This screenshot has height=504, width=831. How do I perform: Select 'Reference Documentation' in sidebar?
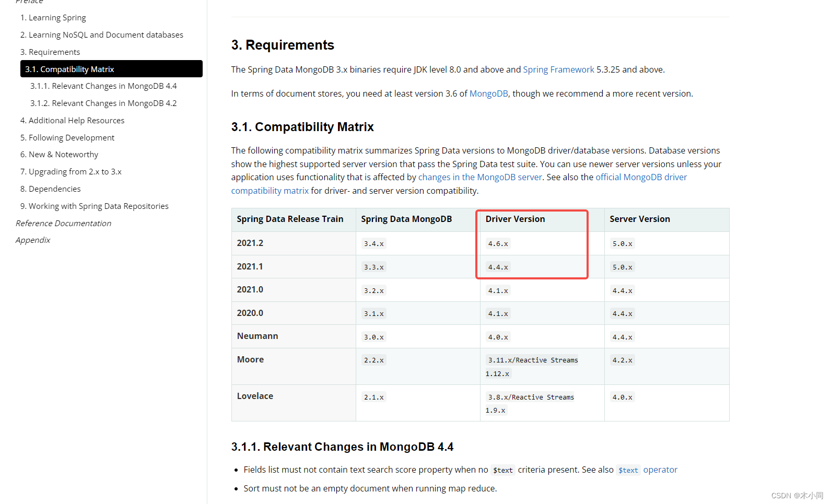point(63,224)
